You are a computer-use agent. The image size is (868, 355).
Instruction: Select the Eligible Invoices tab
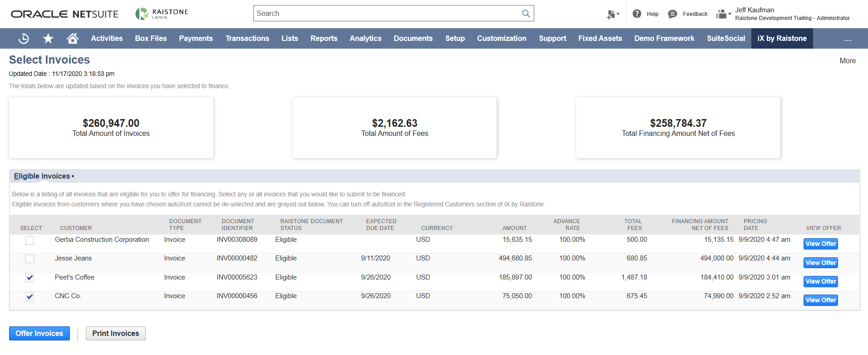click(42, 176)
